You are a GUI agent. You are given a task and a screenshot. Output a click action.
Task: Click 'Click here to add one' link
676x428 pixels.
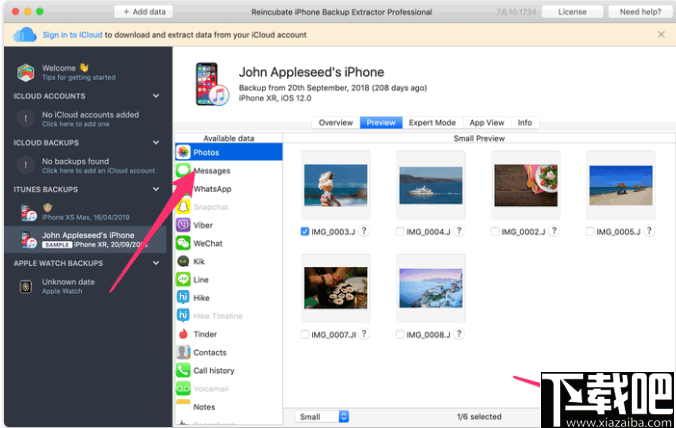coord(75,124)
